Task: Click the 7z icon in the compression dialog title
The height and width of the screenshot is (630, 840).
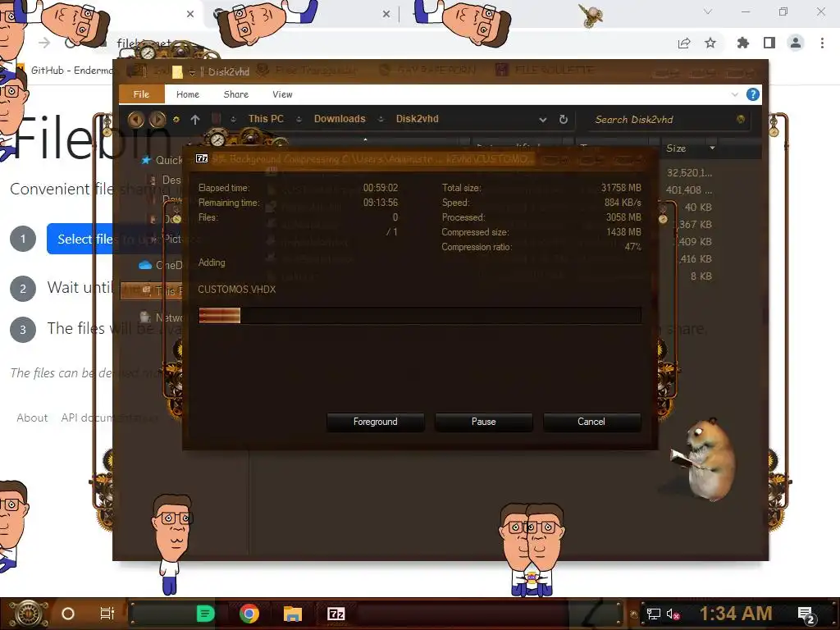Action: tap(202, 158)
